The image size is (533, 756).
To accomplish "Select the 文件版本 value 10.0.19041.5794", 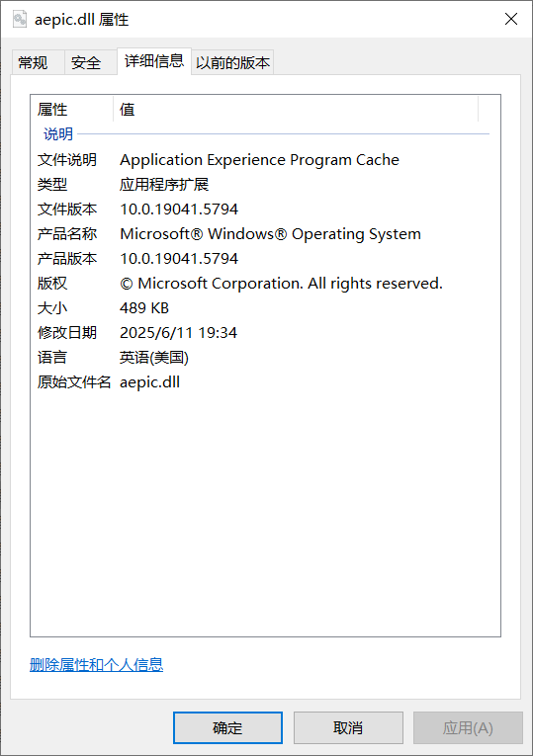I will 179,210.
